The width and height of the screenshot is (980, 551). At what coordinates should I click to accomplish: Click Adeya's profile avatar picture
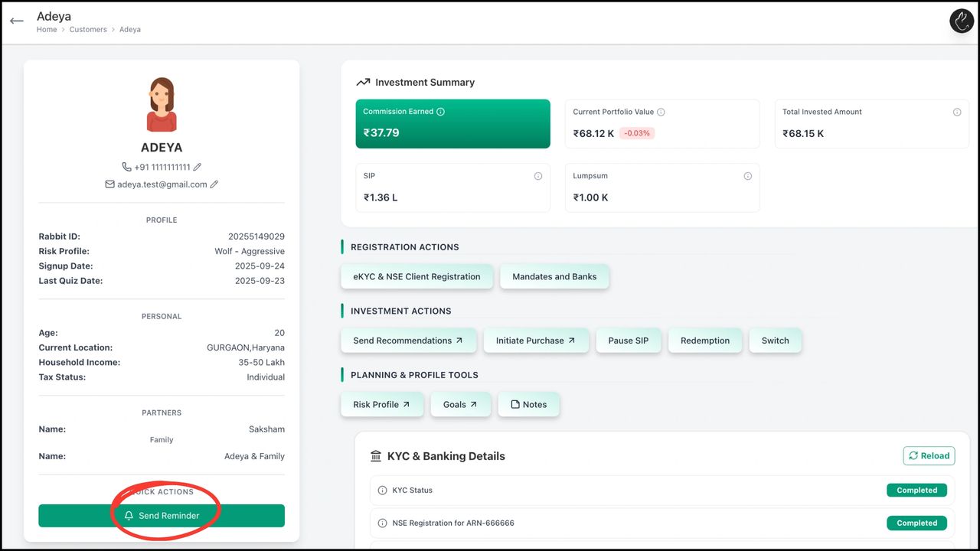click(x=162, y=105)
